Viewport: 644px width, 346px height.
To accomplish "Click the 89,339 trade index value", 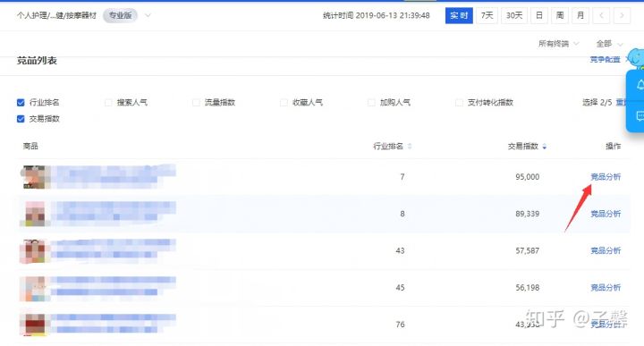I will pos(528,214).
